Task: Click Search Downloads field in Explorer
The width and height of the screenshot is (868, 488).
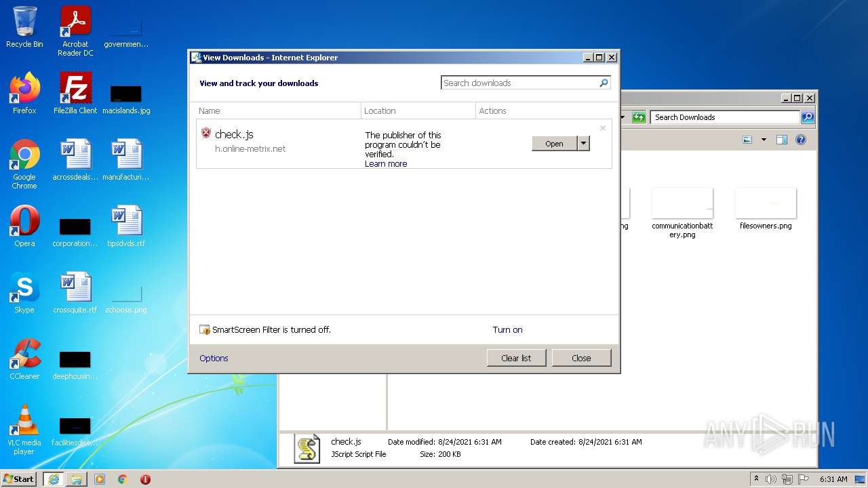Action: [x=725, y=117]
